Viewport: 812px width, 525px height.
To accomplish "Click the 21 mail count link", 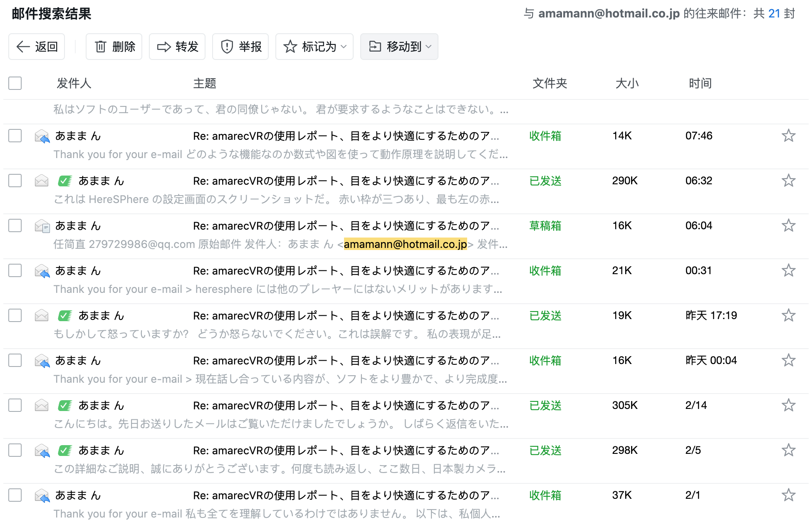I will (x=774, y=13).
